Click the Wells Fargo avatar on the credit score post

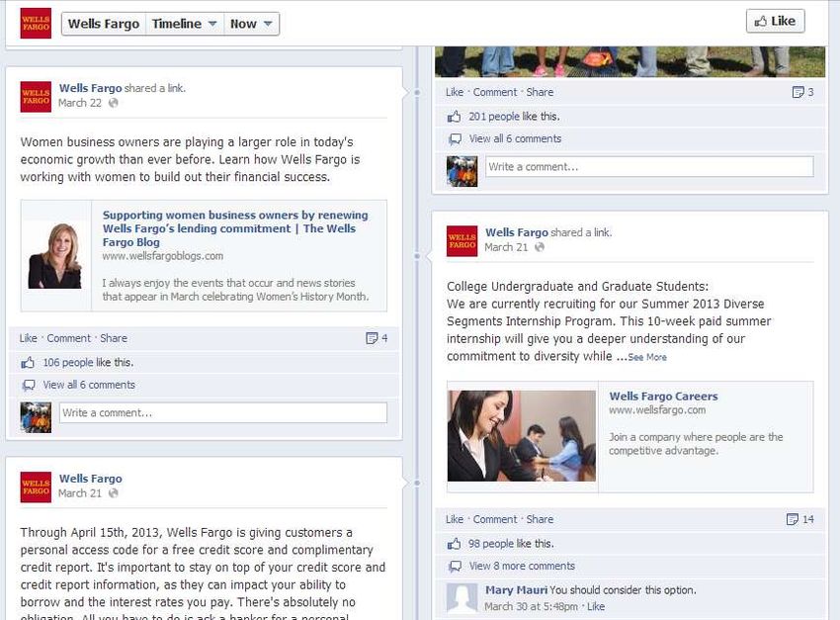coord(36,487)
